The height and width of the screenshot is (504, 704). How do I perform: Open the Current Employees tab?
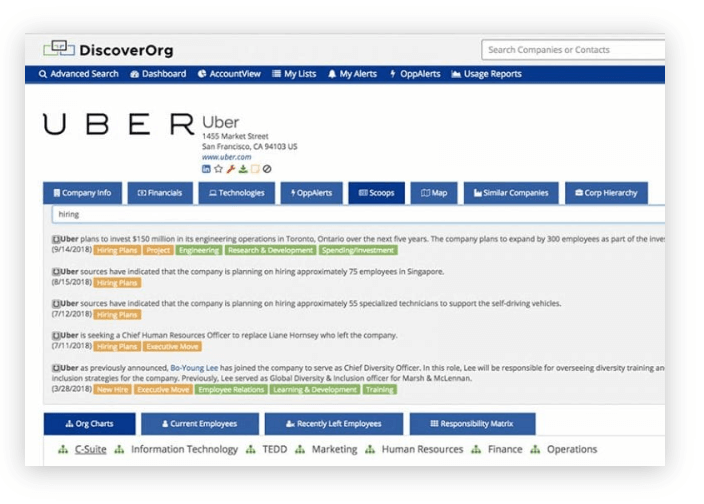200,424
